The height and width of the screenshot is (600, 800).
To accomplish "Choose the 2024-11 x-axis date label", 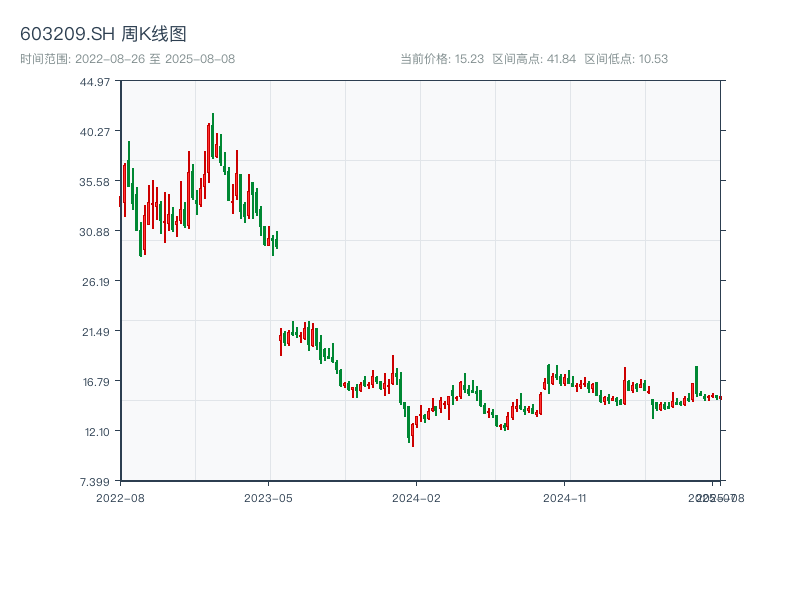I will tap(565, 497).
